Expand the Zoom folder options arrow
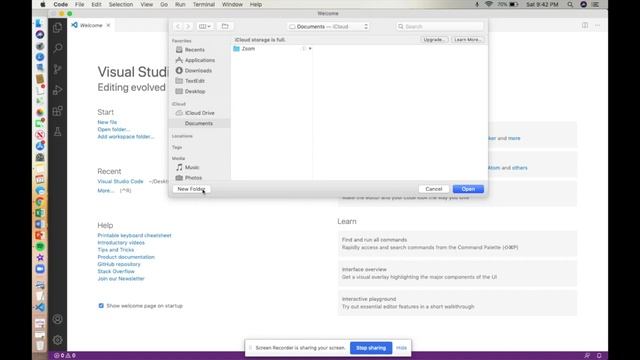The image size is (640, 360). click(310, 49)
